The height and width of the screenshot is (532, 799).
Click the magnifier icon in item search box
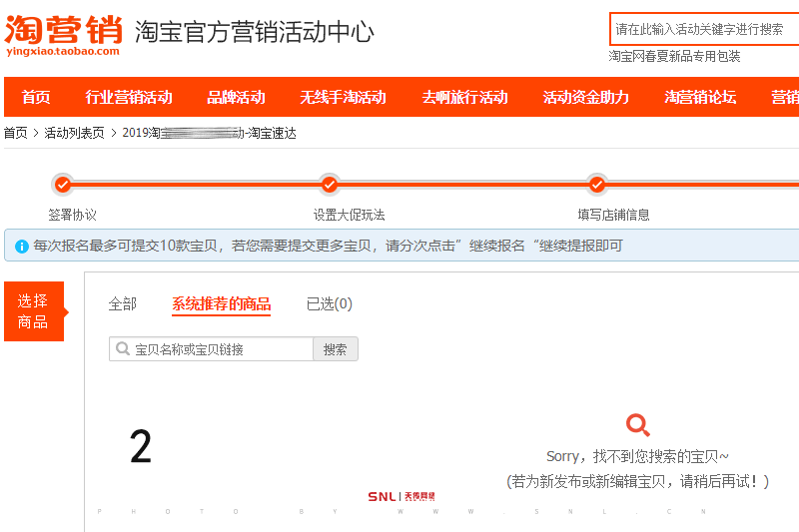122,348
